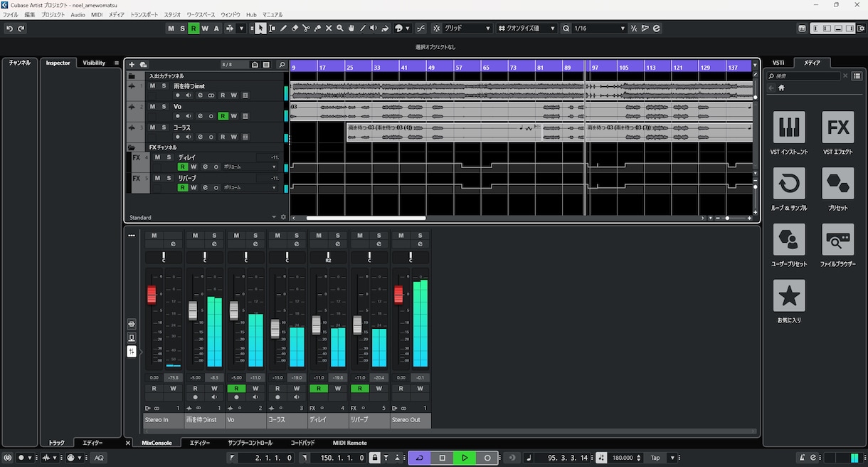Open the グリッド snap type dropdown

coord(467,28)
